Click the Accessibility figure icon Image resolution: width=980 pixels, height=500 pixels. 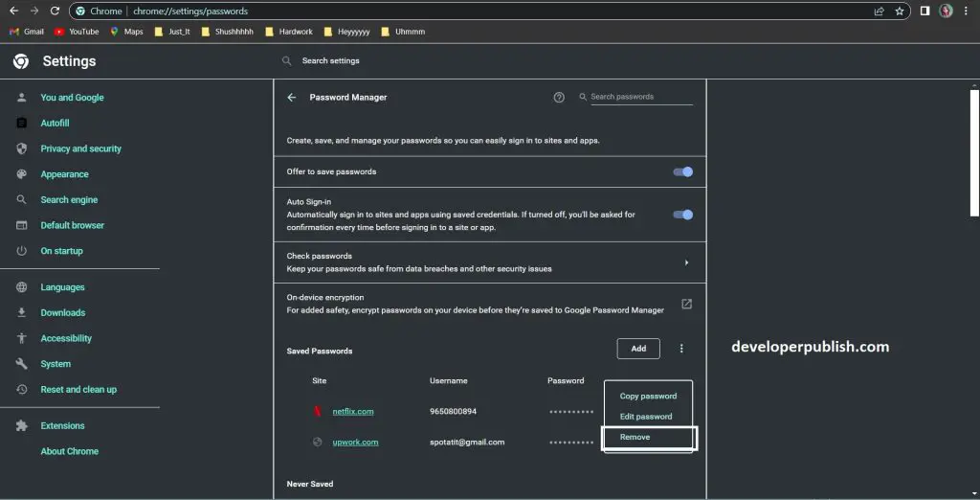tap(21, 338)
